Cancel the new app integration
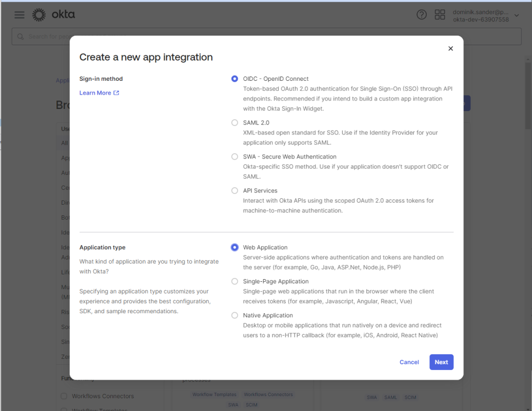Image resolution: width=532 pixels, height=411 pixels. 409,362
